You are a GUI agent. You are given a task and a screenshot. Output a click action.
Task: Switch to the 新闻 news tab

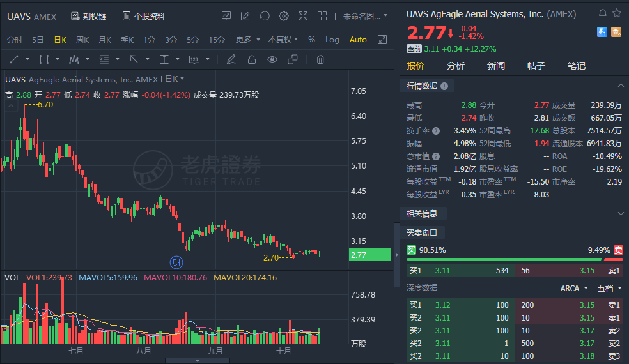pyautogui.click(x=496, y=66)
